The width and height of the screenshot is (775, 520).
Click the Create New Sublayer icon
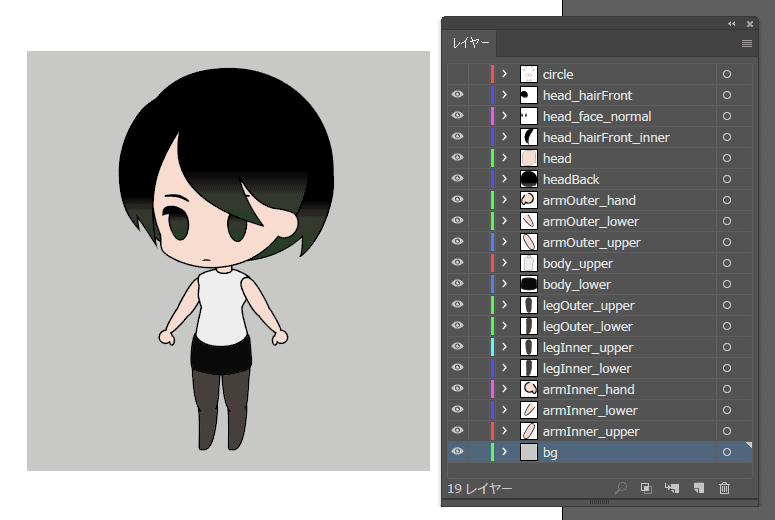pos(672,488)
